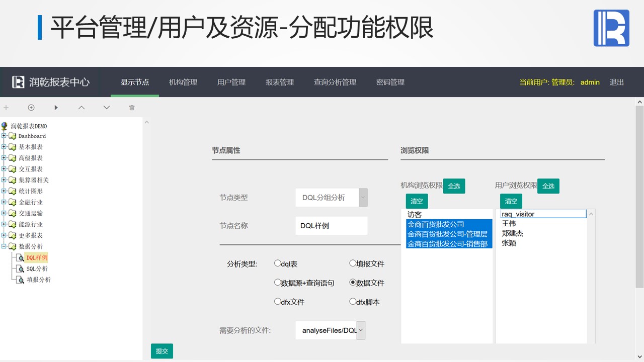The height and width of the screenshot is (362, 644).
Task: Open the 节点类型 dropdown
Action: tap(363, 198)
